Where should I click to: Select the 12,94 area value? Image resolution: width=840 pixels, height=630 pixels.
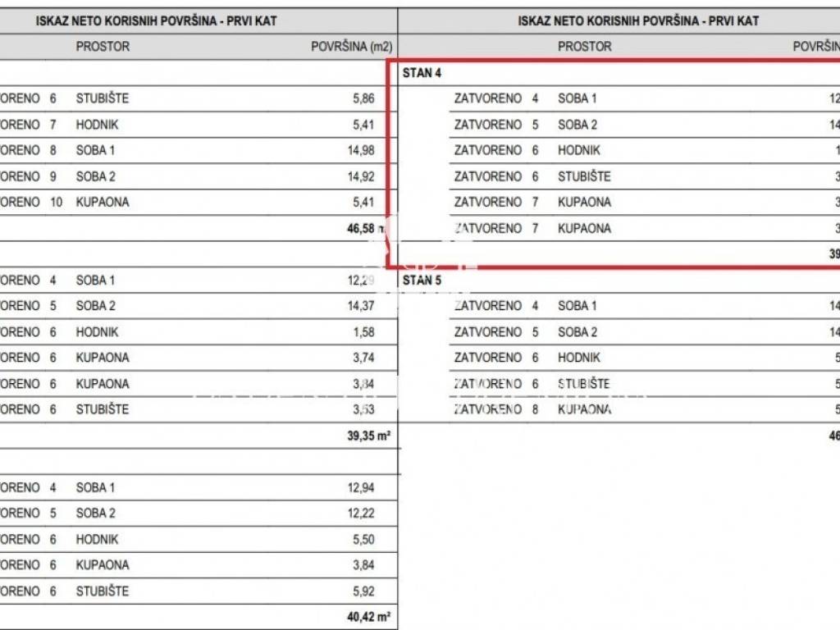(360, 488)
